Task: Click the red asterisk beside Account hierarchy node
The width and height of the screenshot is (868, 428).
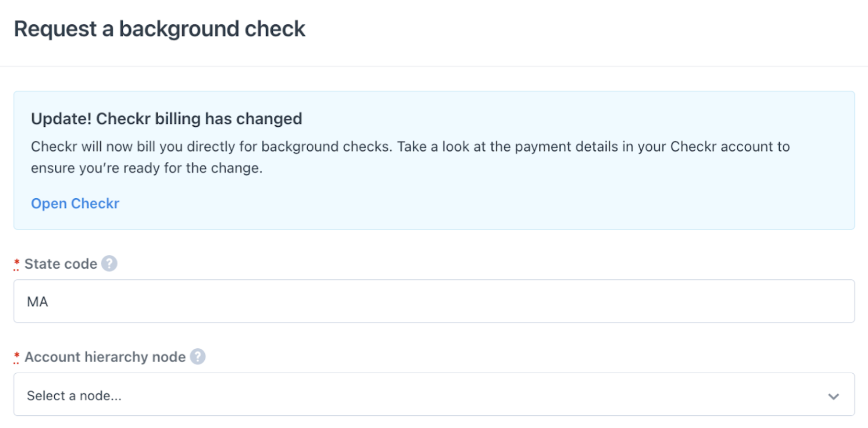Action: [x=17, y=357]
